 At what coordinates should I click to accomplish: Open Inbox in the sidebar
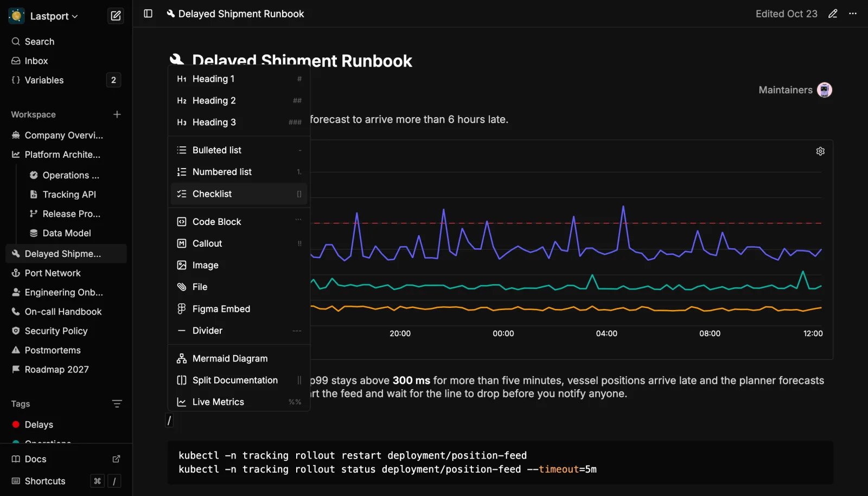coord(66,61)
